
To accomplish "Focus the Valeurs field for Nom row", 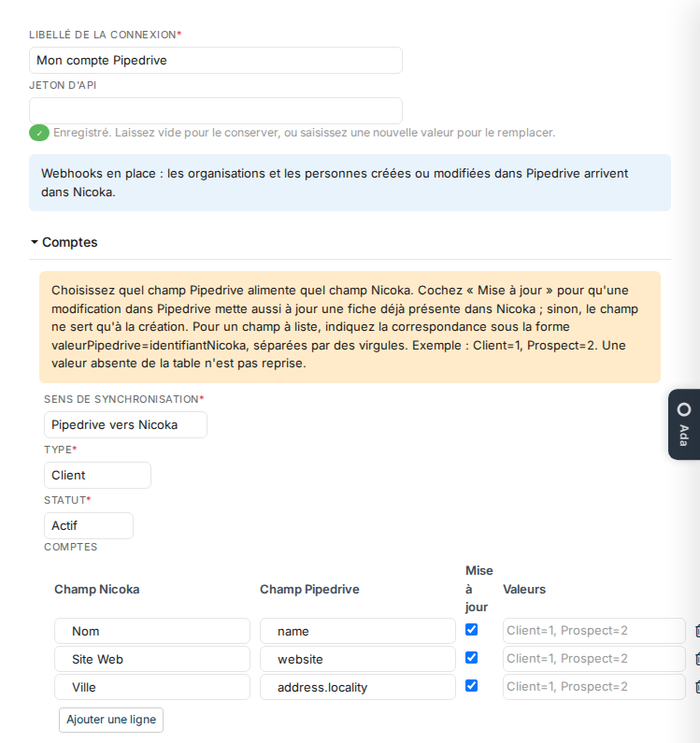I will (594, 631).
